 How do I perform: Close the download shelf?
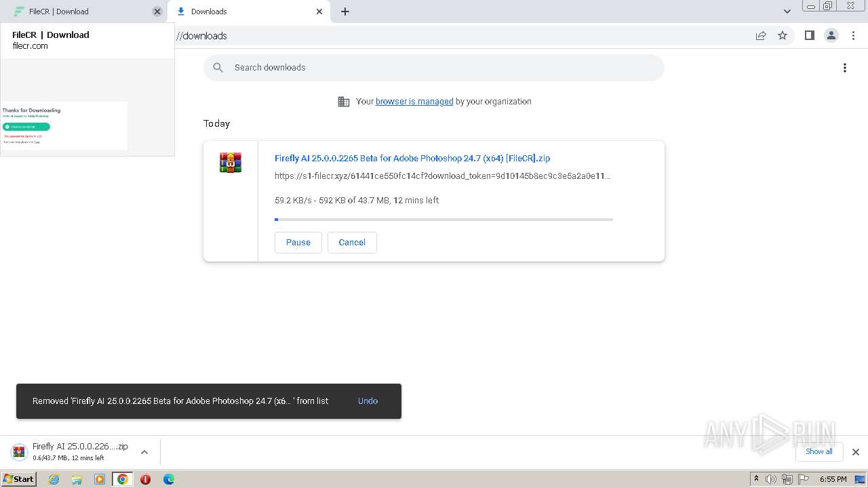point(855,452)
